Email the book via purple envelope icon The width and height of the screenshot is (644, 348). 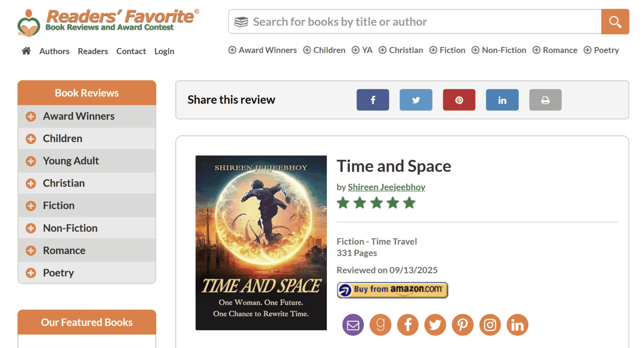353,325
